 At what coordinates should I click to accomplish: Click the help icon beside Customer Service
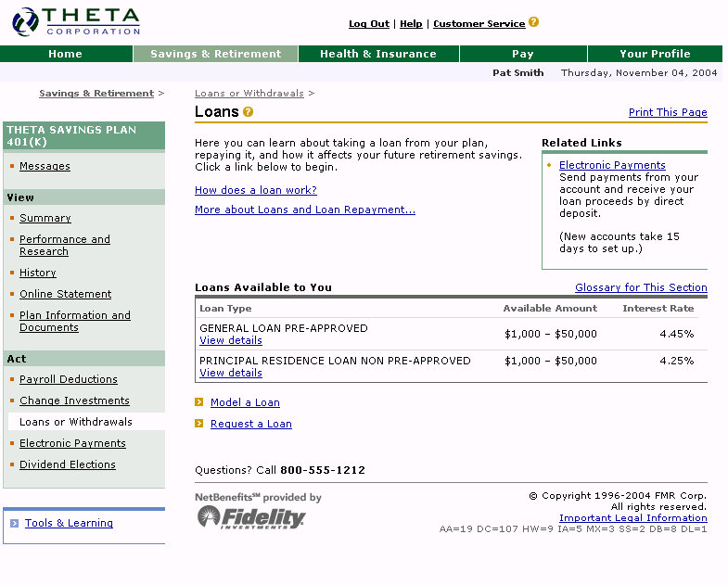pos(534,22)
